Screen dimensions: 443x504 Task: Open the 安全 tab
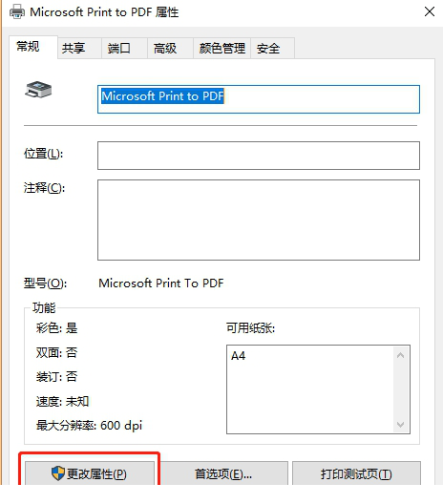tap(273, 49)
